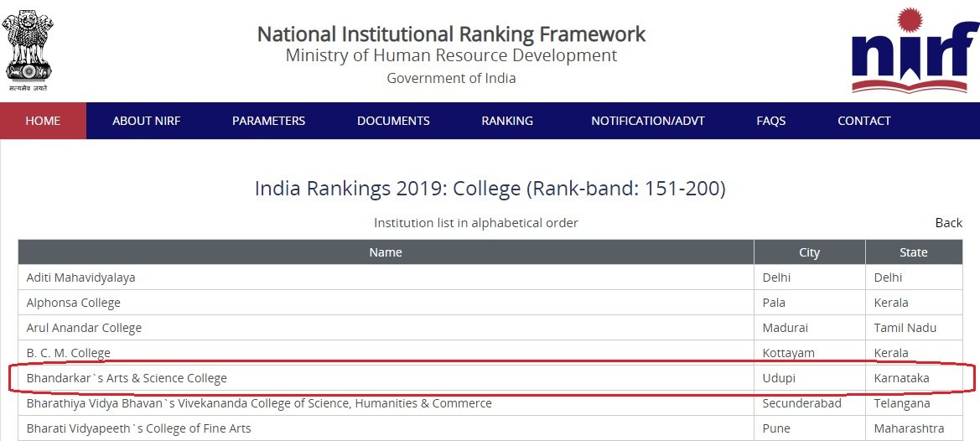Go to the RANKING menu
This screenshot has height=441, width=980.
pos(507,121)
